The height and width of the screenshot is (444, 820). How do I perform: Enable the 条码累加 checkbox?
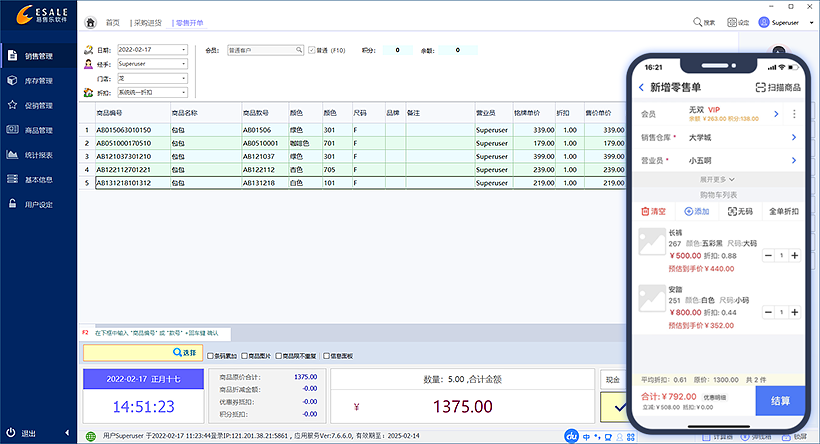click(x=209, y=355)
